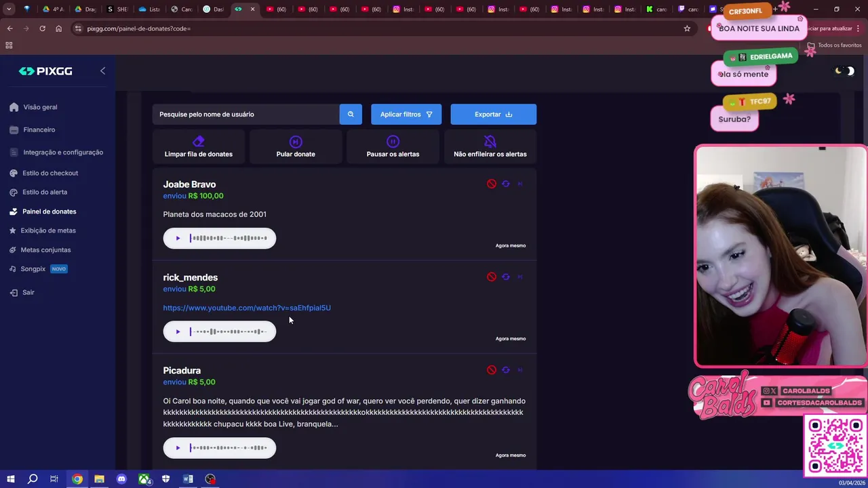The width and height of the screenshot is (868, 488).
Task: Open the browser apps grid shortcut
Action: (x=9, y=45)
